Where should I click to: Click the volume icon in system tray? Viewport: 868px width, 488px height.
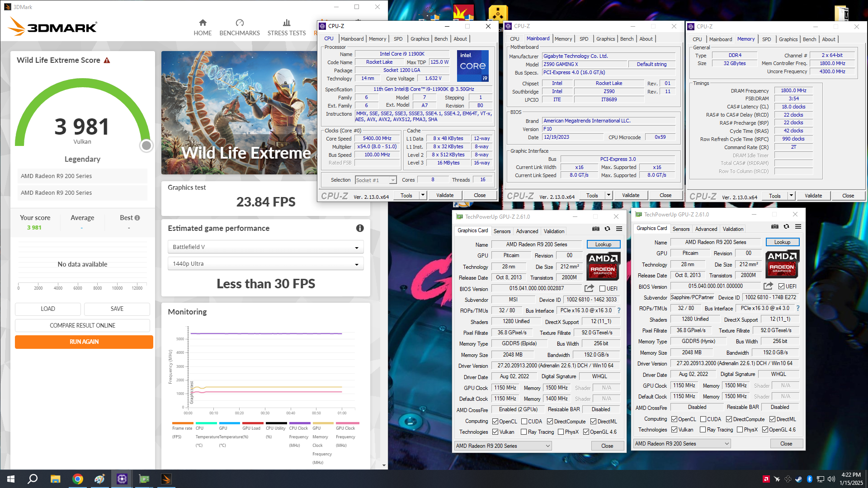(x=831, y=479)
